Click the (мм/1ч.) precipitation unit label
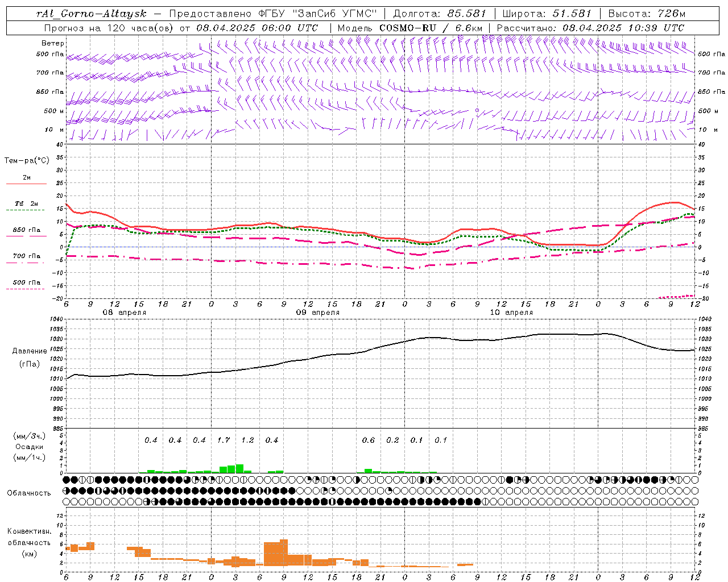The width and height of the screenshot is (728, 582). coord(30,458)
